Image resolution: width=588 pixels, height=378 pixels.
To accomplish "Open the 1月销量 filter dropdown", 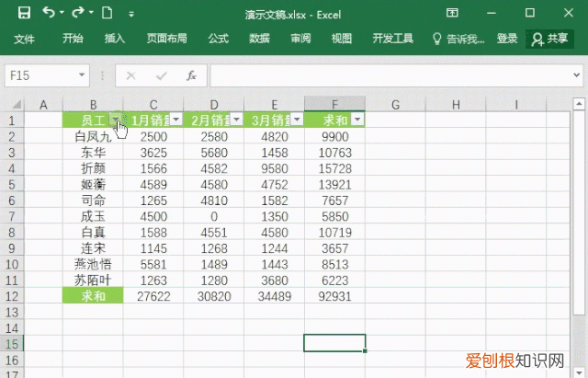I will click(176, 120).
